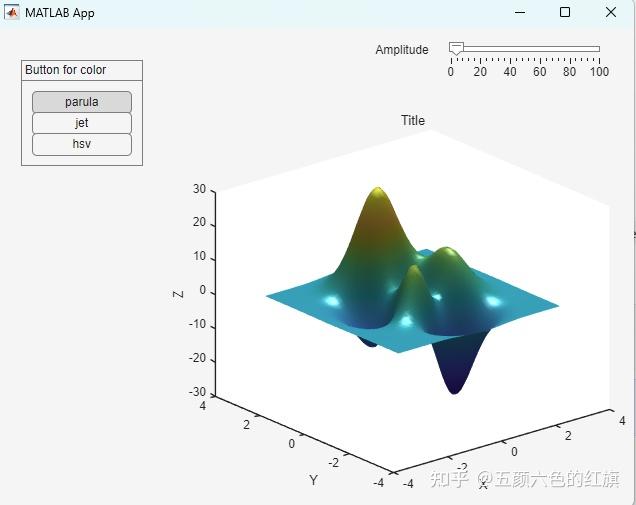
Task: Click the Amplitude slider track near 60
Action: (x=540, y=49)
